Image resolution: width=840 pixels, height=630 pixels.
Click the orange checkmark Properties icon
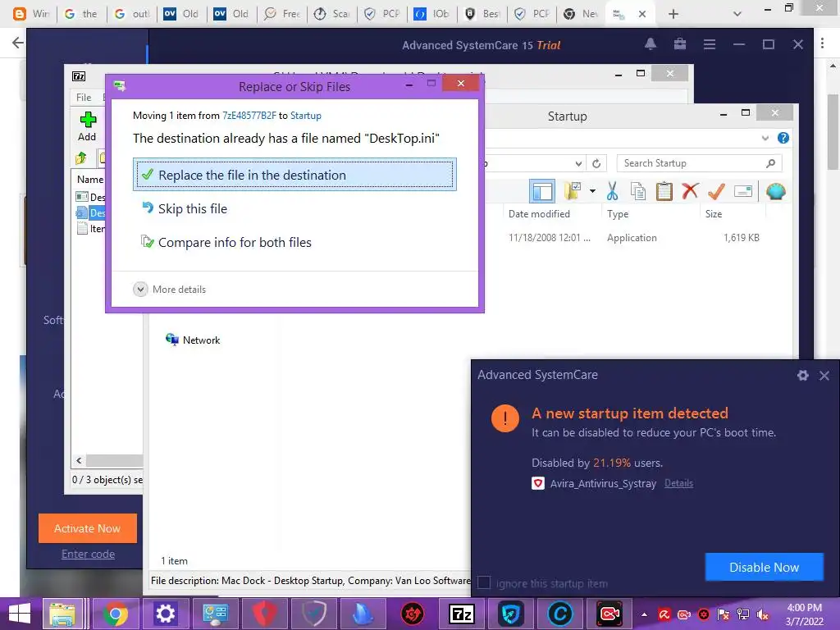pyautogui.click(x=716, y=190)
